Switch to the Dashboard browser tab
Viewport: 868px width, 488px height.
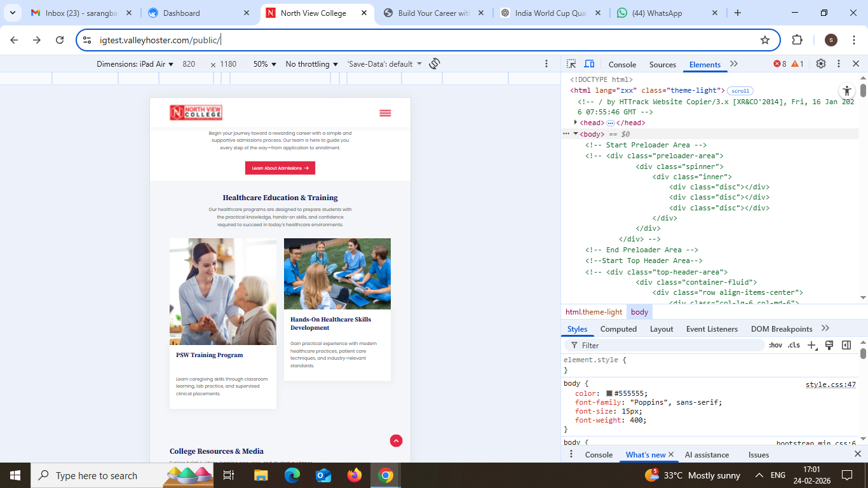click(x=198, y=13)
